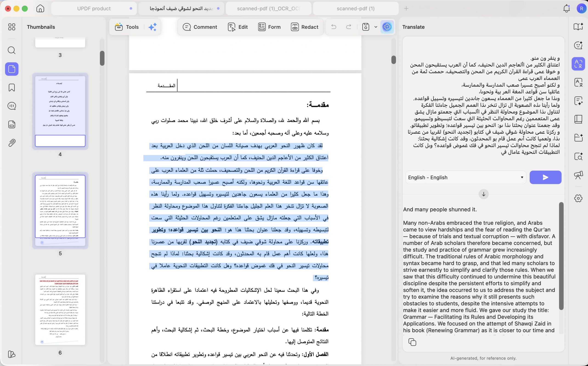This screenshot has width=588, height=366.
Task: Click the Thumbnails panel title
Action: pos(41,27)
